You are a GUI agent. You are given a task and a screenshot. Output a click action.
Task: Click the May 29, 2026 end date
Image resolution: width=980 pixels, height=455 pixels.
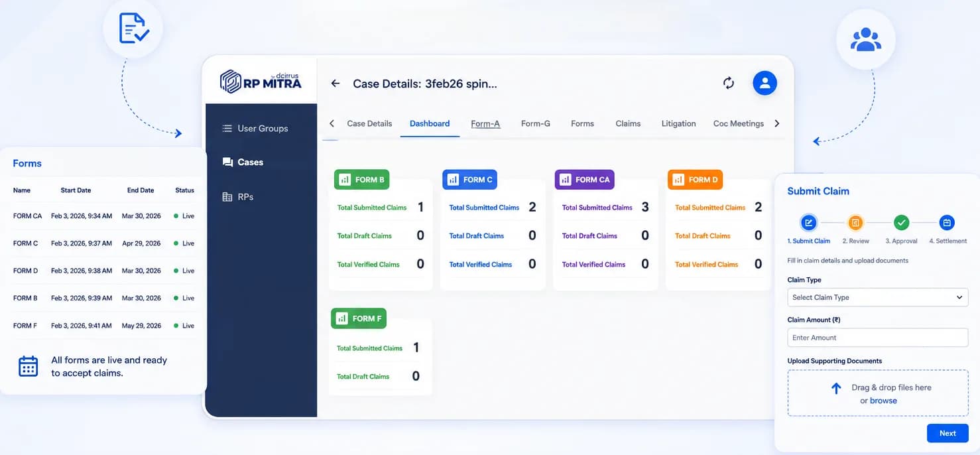(141, 326)
